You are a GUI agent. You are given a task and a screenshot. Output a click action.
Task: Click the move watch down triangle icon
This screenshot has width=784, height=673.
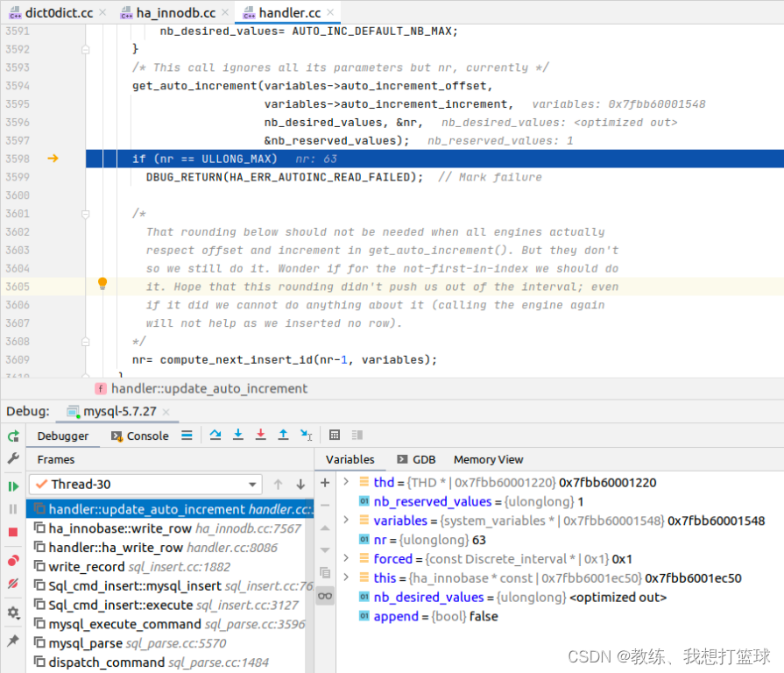(325, 550)
